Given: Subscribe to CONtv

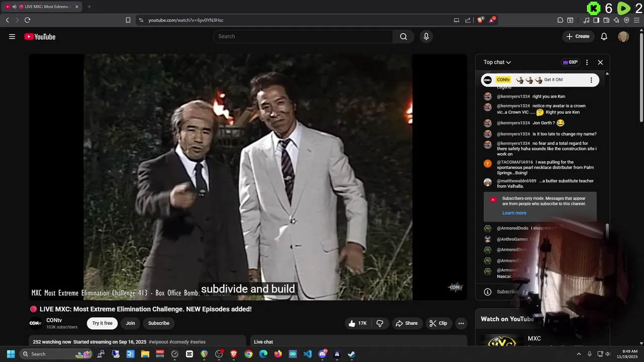Looking at the screenshot, I should 158,323.
